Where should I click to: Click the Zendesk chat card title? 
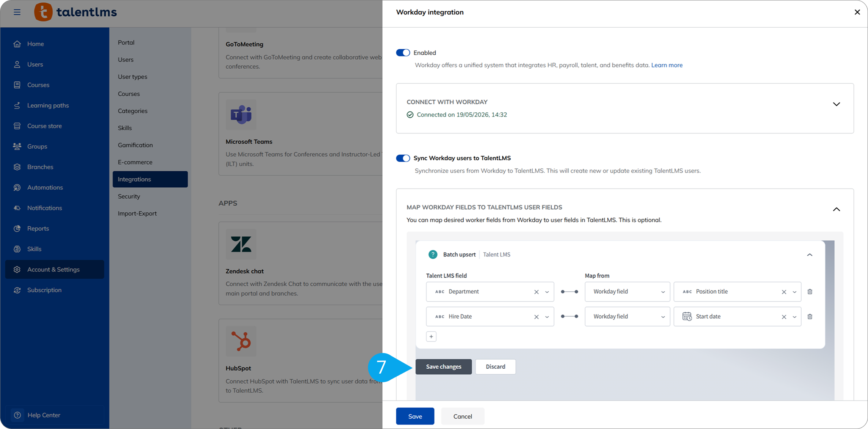tap(245, 271)
